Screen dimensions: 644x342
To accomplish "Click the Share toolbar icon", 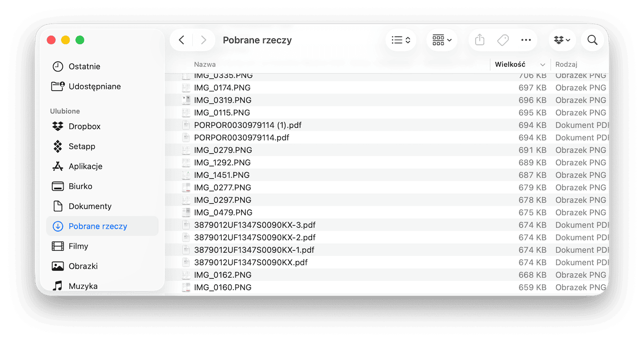I will click(x=480, y=40).
